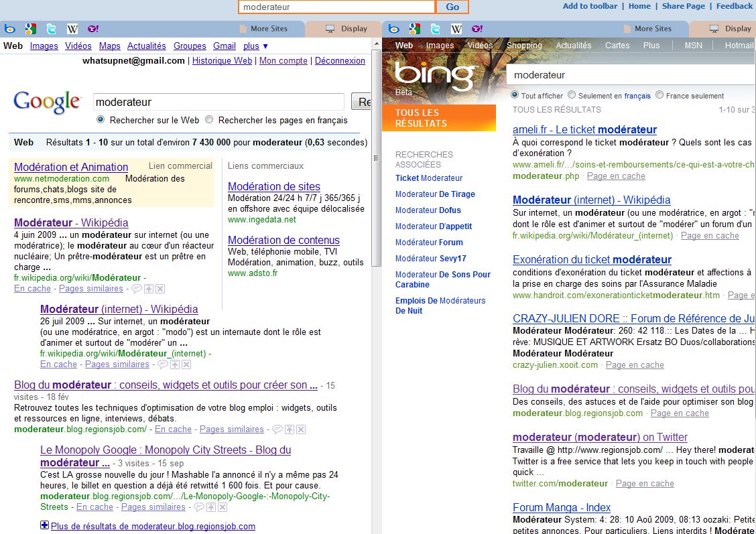Screen dimensions: 756x534
Task: Comment on the Google 'Modérateur - Wikipédia' result
Action: (x=137, y=289)
